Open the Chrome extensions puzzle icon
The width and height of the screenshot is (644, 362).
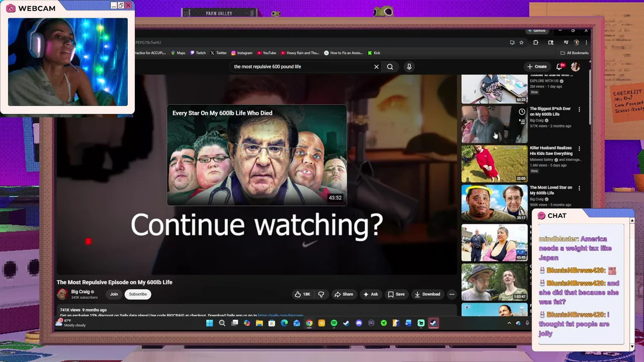tap(535, 43)
